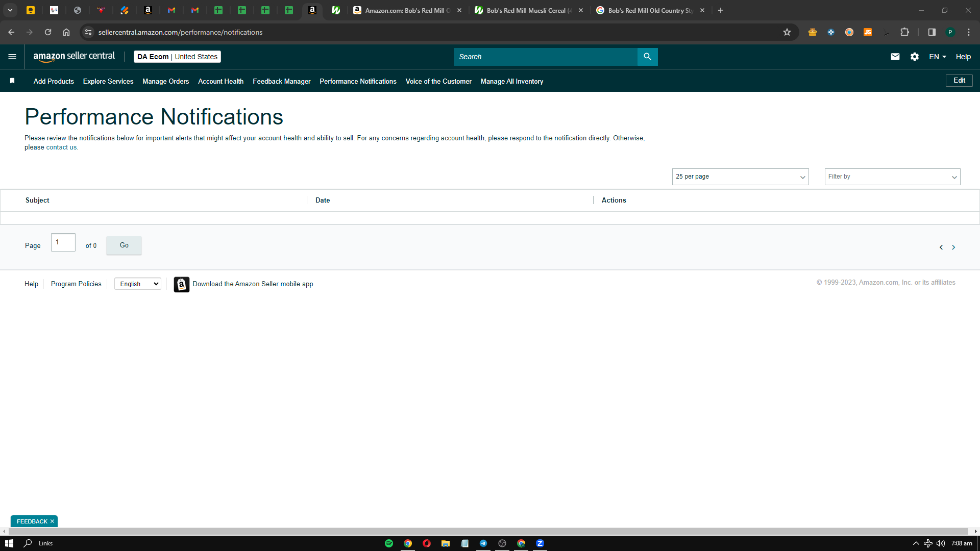Viewport: 980px width, 551px height.
Task: Switch to Bob's Red Mill Old Country tab
Action: pyautogui.click(x=650, y=10)
